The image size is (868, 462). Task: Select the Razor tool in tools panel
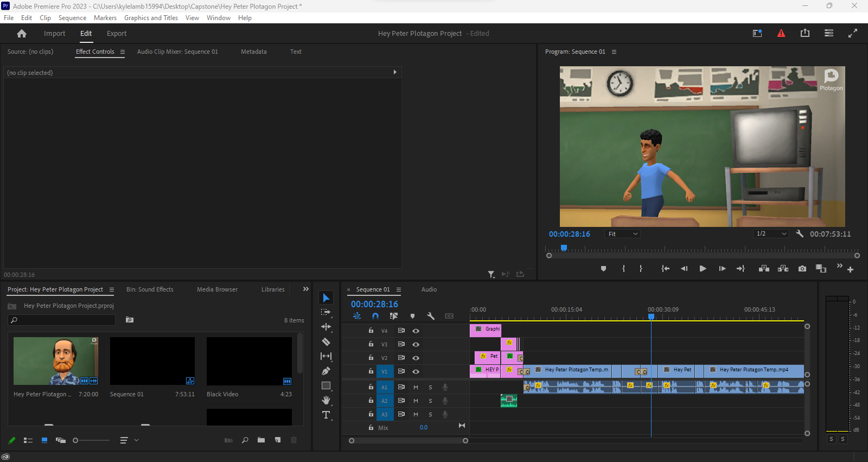pyautogui.click(x=326, y=342)
